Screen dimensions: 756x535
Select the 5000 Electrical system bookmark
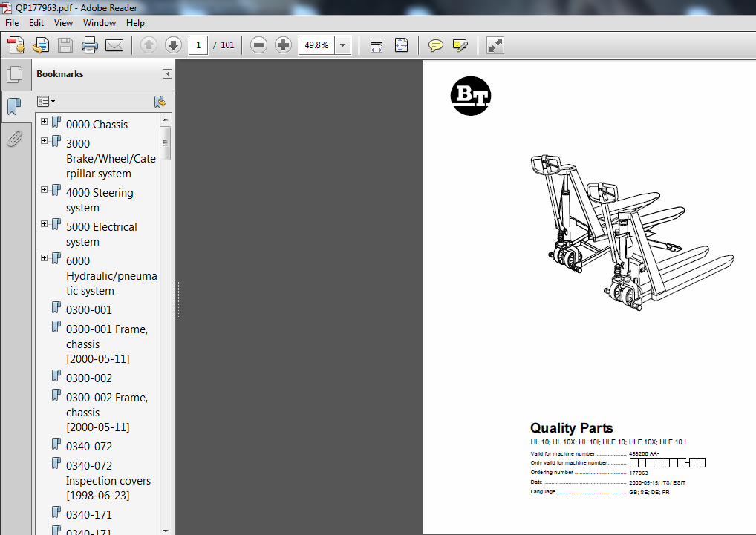tap(101, 234)
